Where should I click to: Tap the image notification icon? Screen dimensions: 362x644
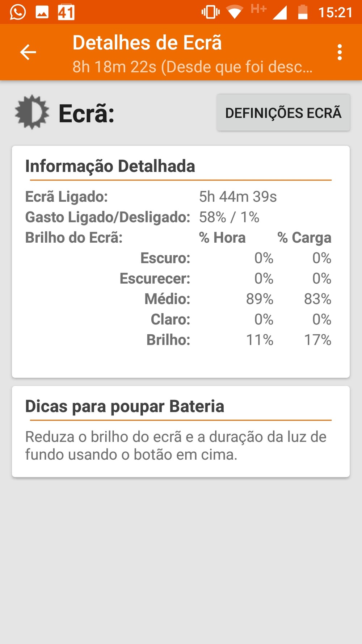tap(42, 12)
